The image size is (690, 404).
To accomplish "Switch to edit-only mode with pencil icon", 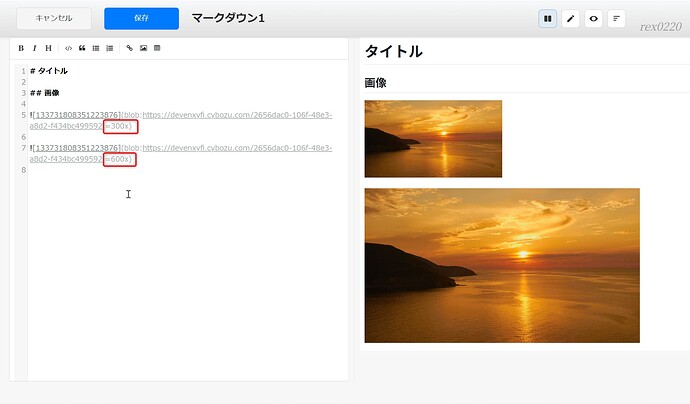I will click(x=571, y=18).
